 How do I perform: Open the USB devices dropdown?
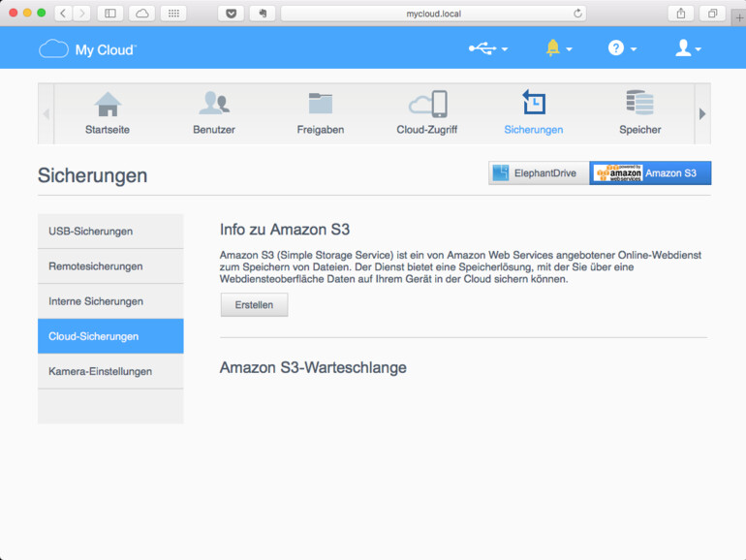(x=488, y=48)
